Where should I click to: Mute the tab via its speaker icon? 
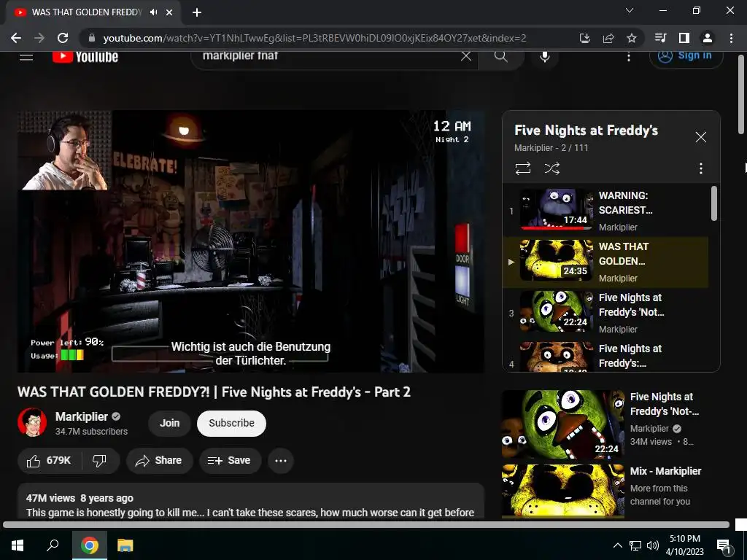tap(153, 12)
